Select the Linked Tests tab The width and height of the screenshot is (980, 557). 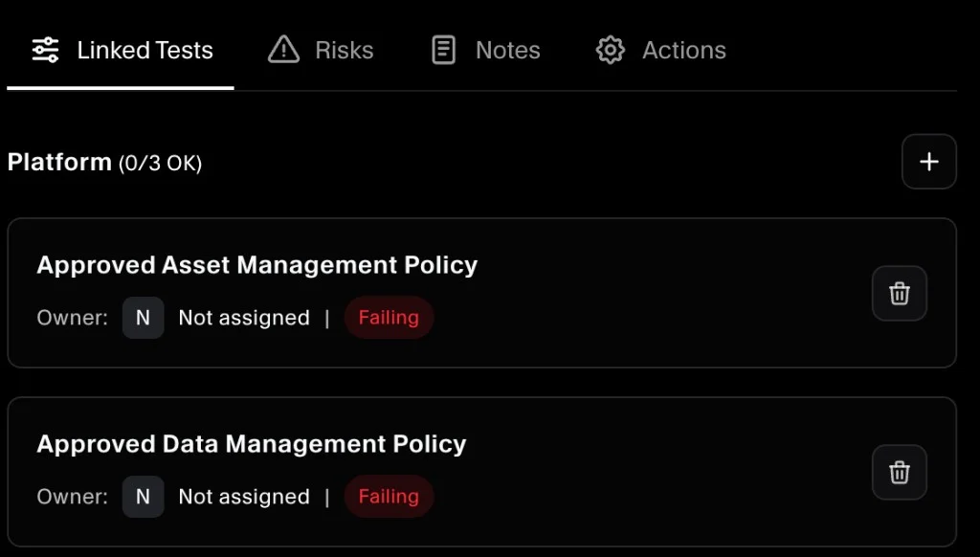click(x=145, y=50)
